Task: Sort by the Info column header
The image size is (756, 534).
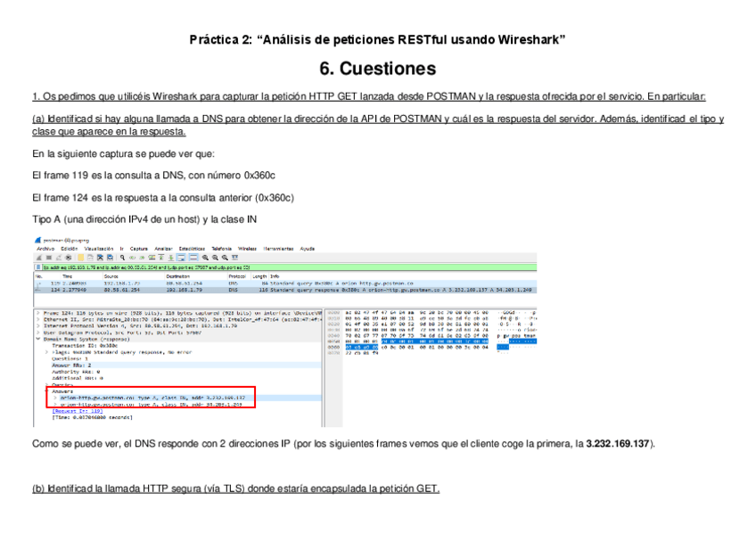Action: tap(275, 276)
